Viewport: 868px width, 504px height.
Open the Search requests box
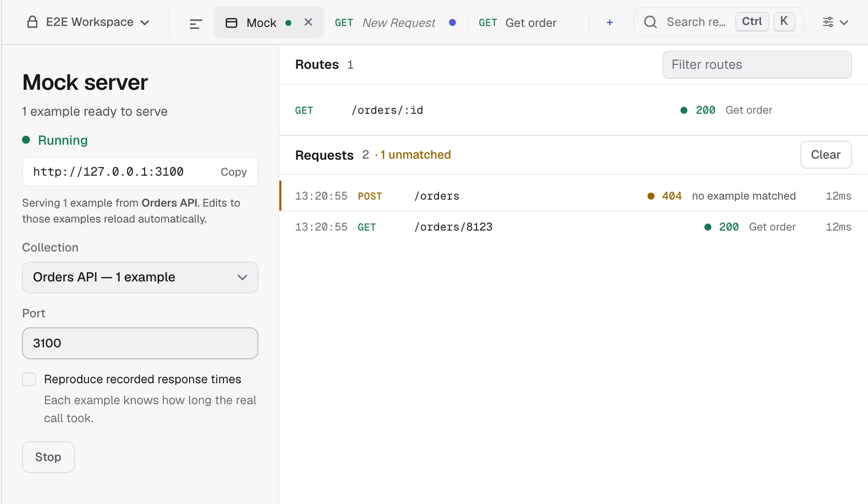click(718, 22)
